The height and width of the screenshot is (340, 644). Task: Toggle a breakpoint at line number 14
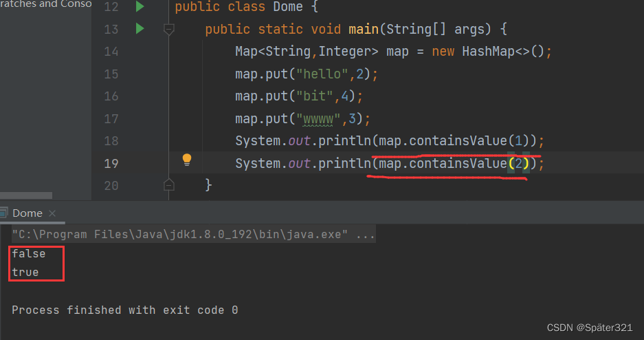pyautogui.click(x=111, y=52)
